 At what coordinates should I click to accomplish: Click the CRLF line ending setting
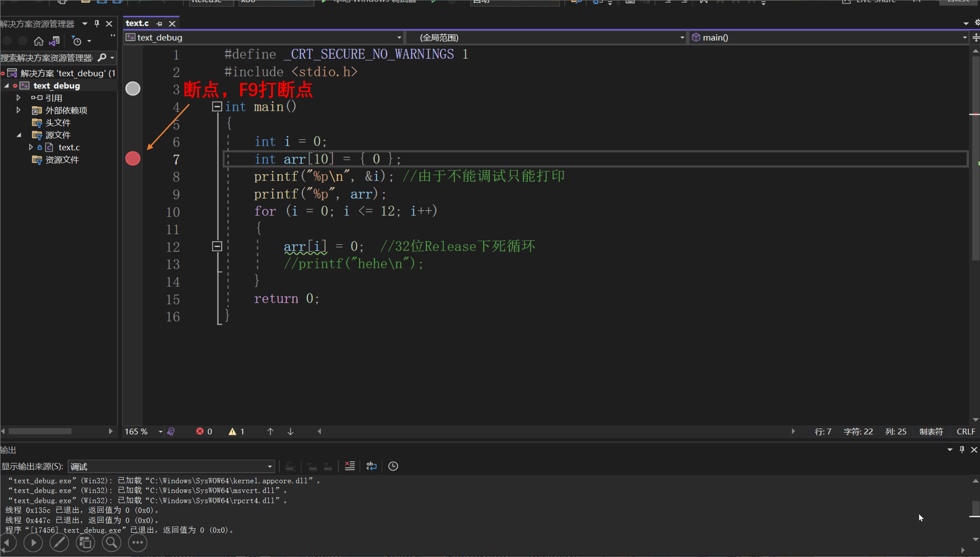966,432
